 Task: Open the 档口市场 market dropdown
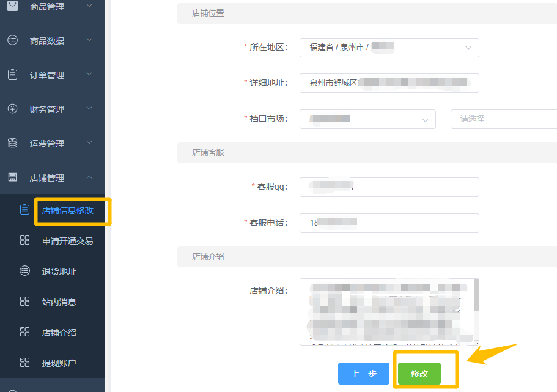(x=367, y=119)
